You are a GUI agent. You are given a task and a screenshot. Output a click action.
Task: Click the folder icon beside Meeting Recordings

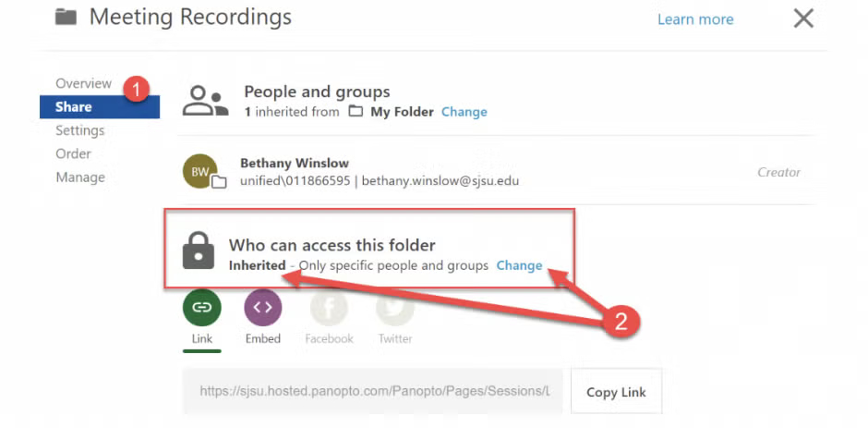pyautogui.click(x=66, y=17)
